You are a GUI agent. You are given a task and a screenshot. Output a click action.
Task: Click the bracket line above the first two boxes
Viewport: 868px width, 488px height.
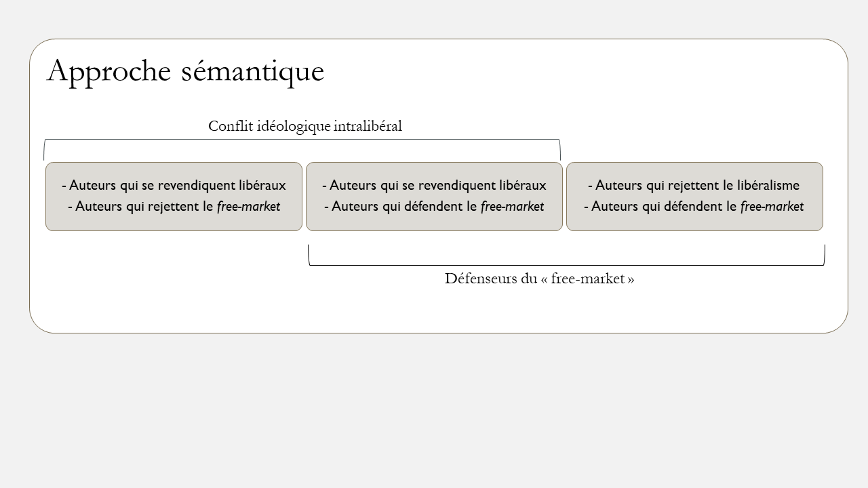[302, 140]
